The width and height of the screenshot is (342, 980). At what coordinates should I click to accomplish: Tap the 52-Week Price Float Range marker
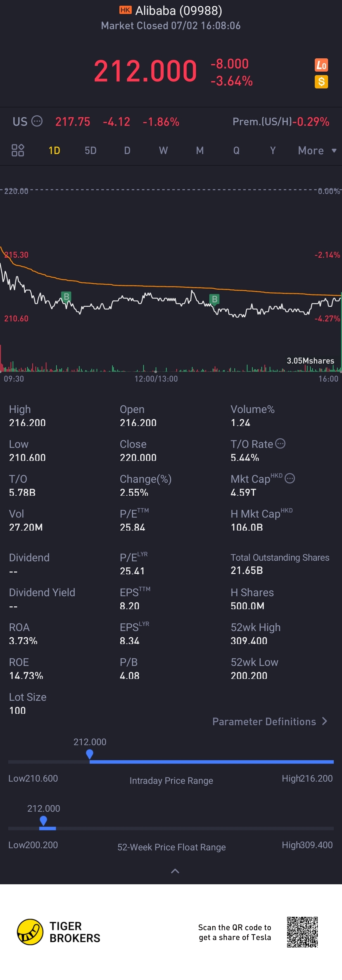pos(43,821)
